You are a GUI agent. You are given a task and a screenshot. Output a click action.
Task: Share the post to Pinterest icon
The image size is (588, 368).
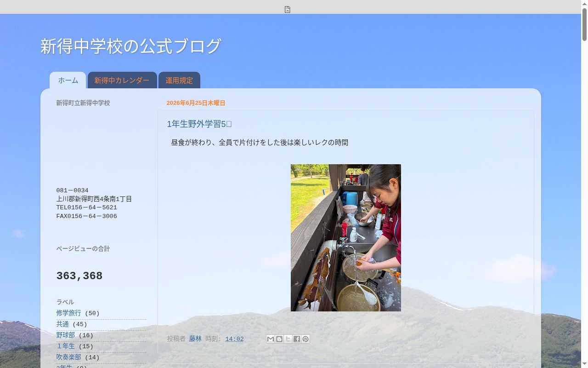305,339
